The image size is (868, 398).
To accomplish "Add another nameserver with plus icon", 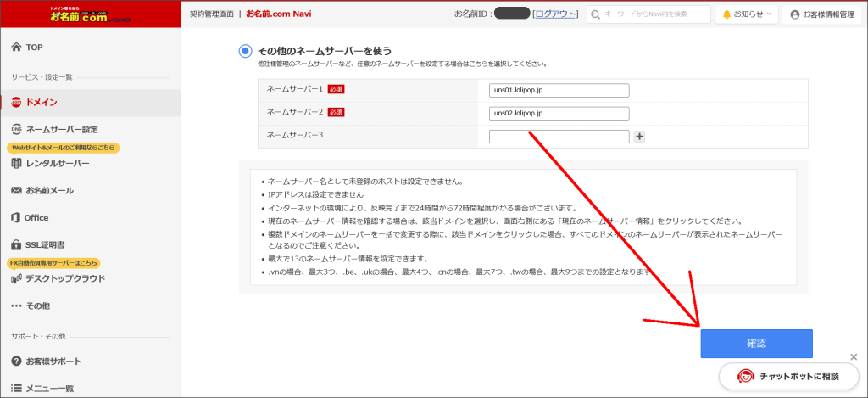I will pos(639,137).
